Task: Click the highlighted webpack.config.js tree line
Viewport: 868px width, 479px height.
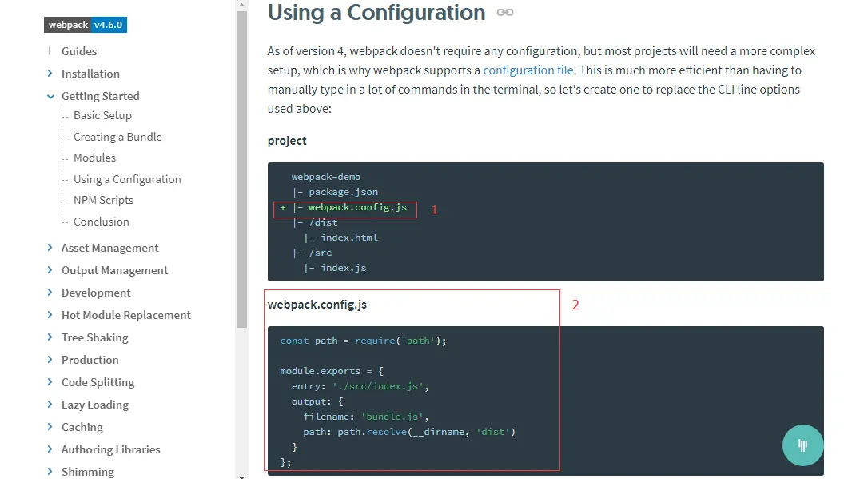Action: click(x=343, y=207)
